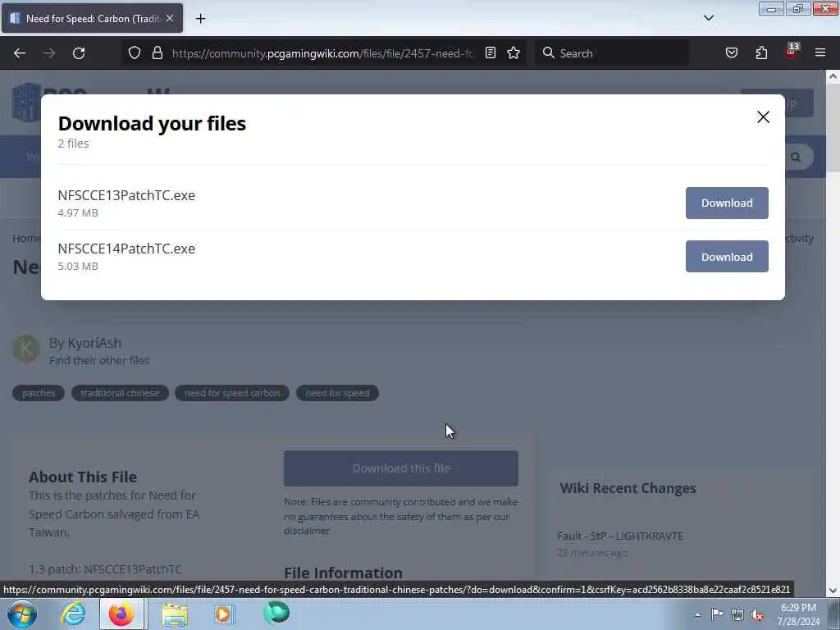The image size is (840, 630).
Task: Click page scrollbar down arrow
Action: pyautogui.click(x=833, y=591)
